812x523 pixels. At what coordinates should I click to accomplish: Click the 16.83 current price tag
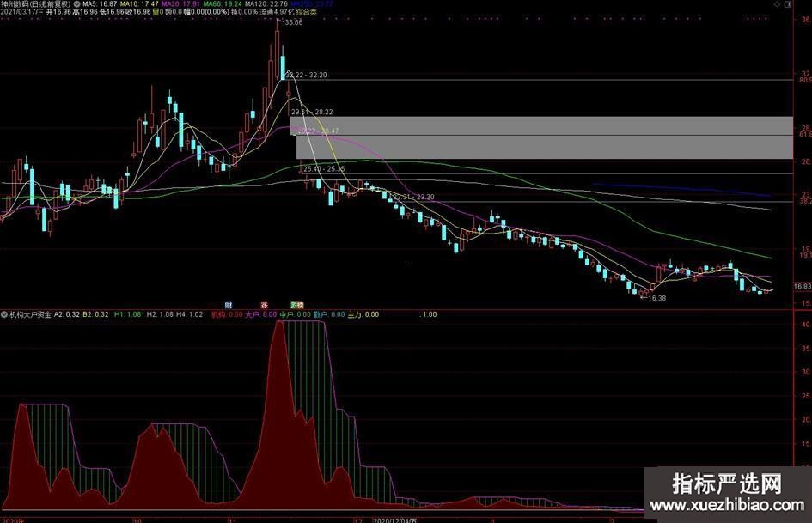[802, 286]
